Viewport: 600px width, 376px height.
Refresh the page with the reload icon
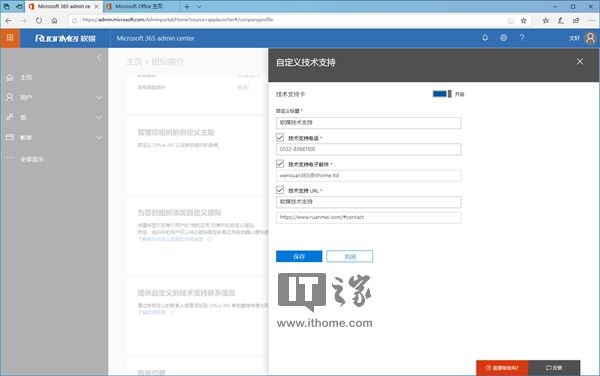coord(39,20)
